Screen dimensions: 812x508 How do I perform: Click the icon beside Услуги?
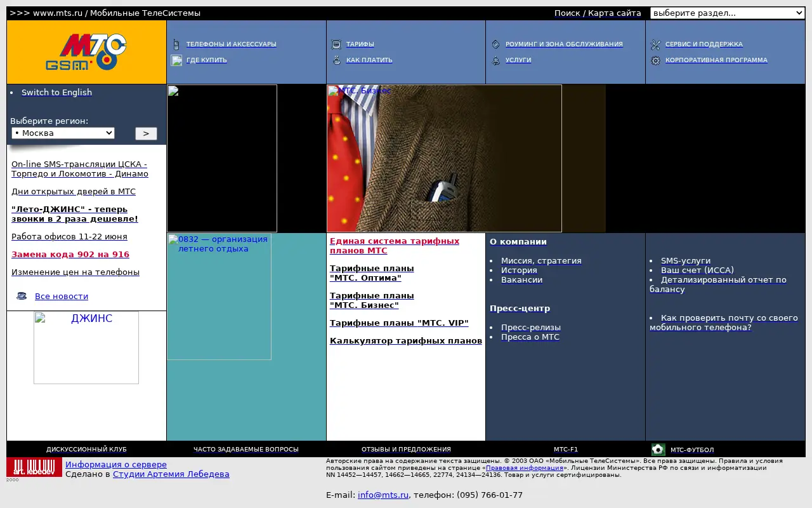pyautogui.click(x=496, y=60)
